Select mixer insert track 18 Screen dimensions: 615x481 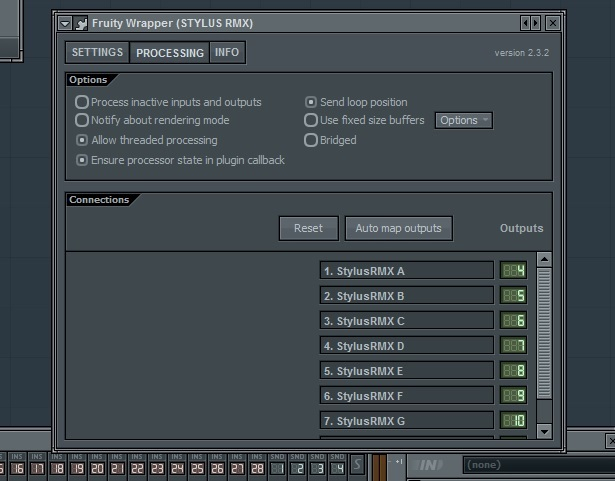57,466
